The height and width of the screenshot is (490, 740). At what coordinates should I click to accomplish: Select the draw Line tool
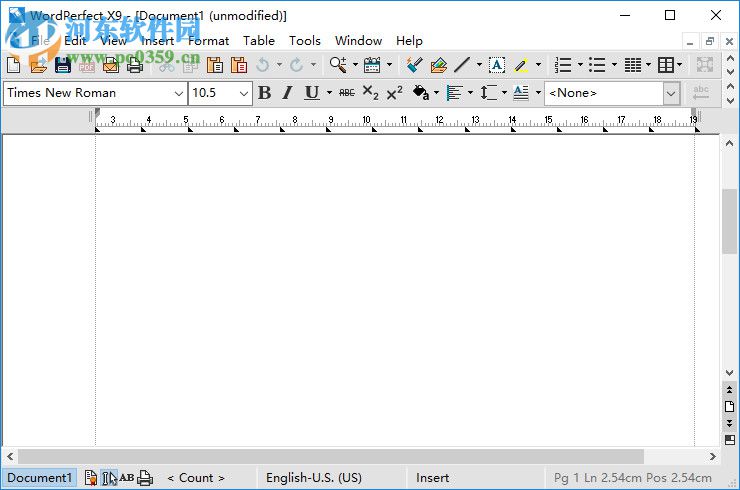(462, 65)
